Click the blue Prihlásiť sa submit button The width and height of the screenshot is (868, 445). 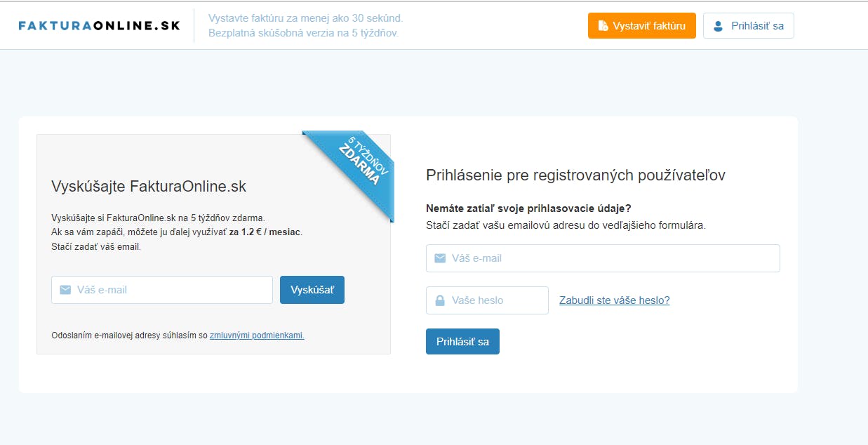462,342
